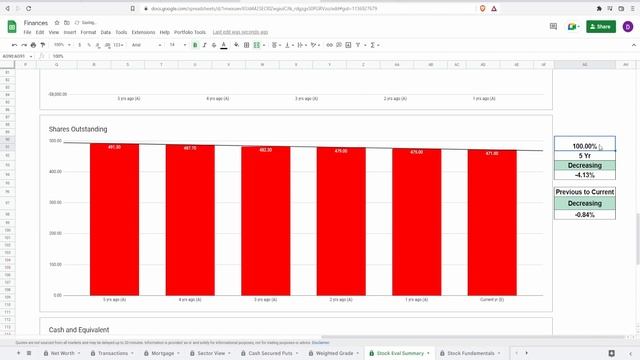640x360 pixels.
Task: Insert a link
Action: (x=329, y=45)
